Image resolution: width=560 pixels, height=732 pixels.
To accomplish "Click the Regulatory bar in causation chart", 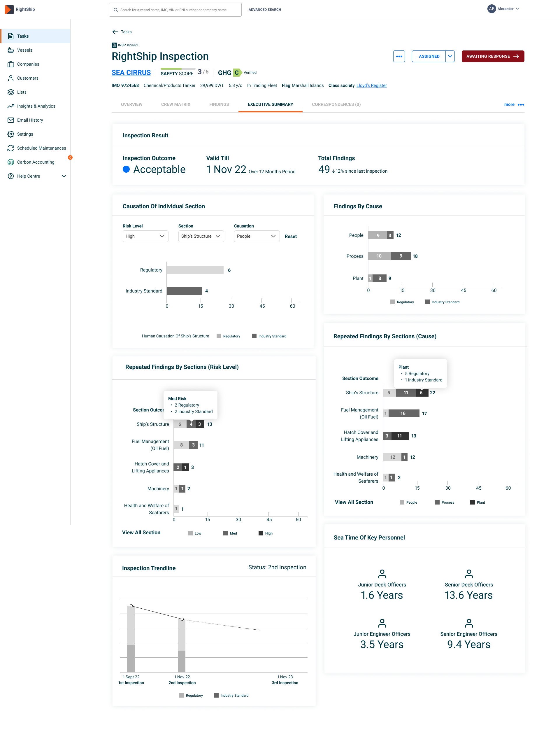I will pyautogui.click(x=195, y=270).
